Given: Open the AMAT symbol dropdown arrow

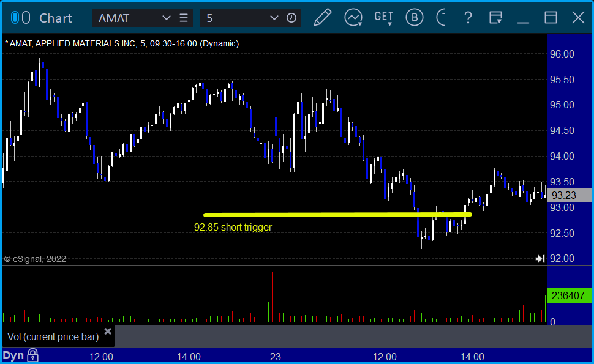Looking at the screenshot, I should [166, 18].
